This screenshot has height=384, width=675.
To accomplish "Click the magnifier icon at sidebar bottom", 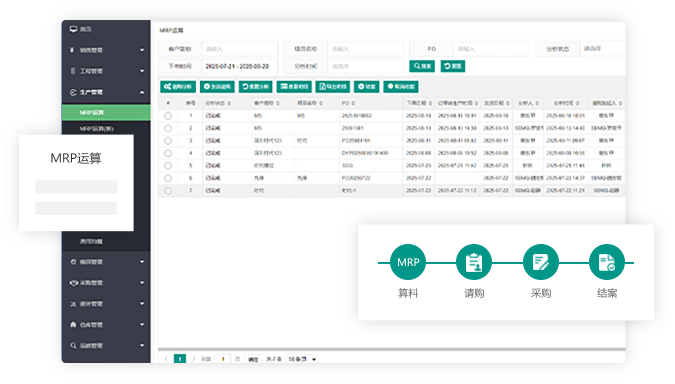I will [x=73, y=345].
